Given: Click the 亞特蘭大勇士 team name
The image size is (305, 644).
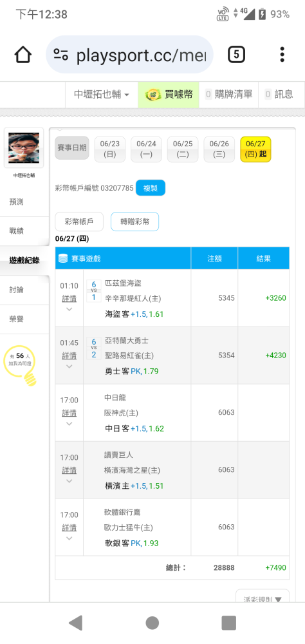Looking at the screenshot, I should [127, 341].
